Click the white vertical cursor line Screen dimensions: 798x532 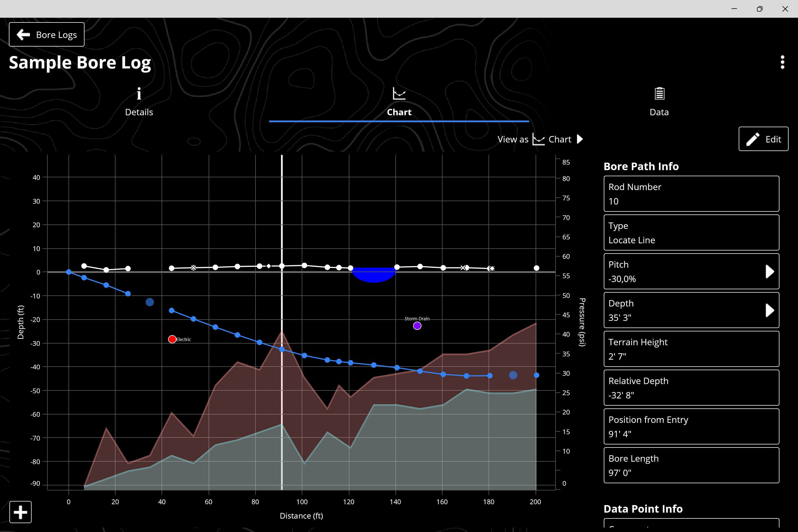click(x=282, y=322)
